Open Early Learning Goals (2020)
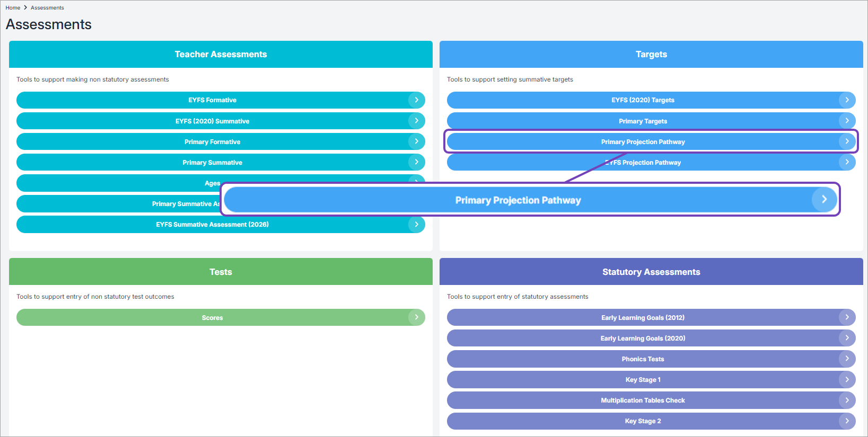Image resolution: width=868 pixels, height=437 pixels. 643,338
